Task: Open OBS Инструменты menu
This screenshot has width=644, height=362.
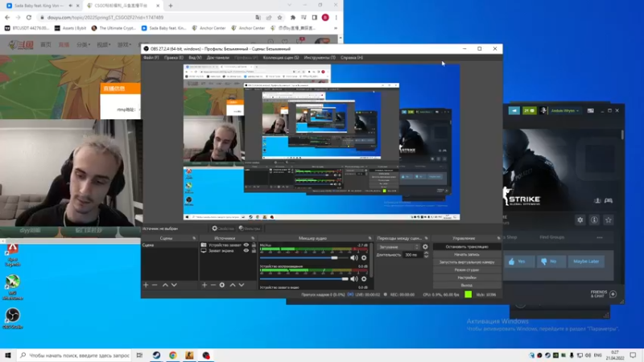Action: (x=320, y=58)
